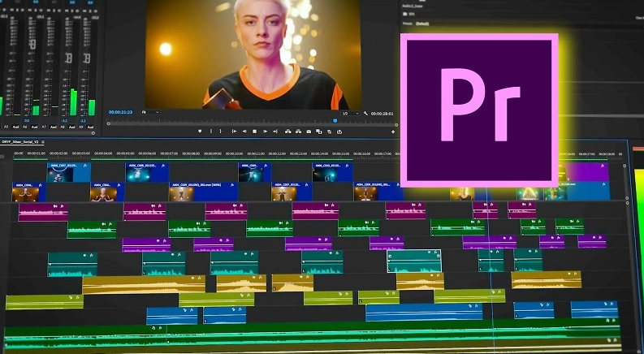Click the Program monitor scrub bar right end handle
644x354 pixels.
click(396, 124)
